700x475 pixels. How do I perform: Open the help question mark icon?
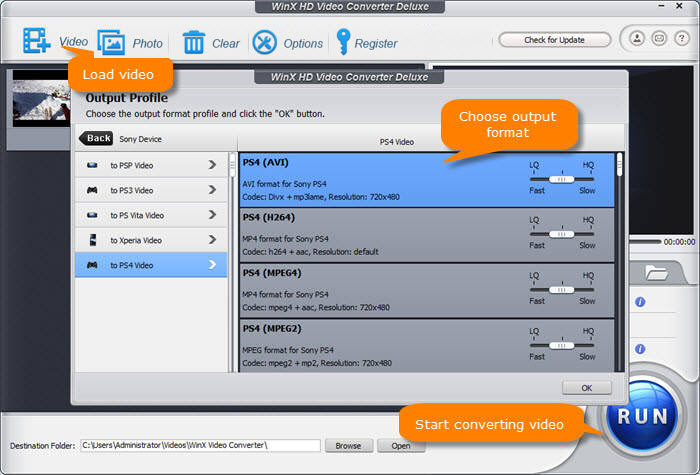point(681,38)
